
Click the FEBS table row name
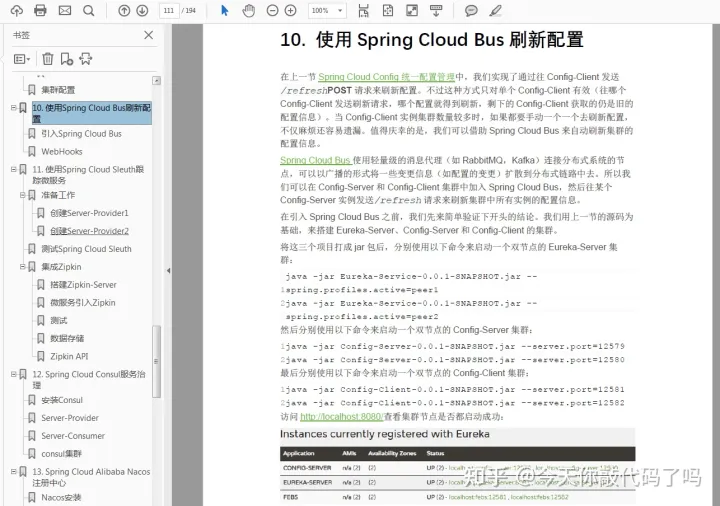pyautogui.click(x=291, y=497)
